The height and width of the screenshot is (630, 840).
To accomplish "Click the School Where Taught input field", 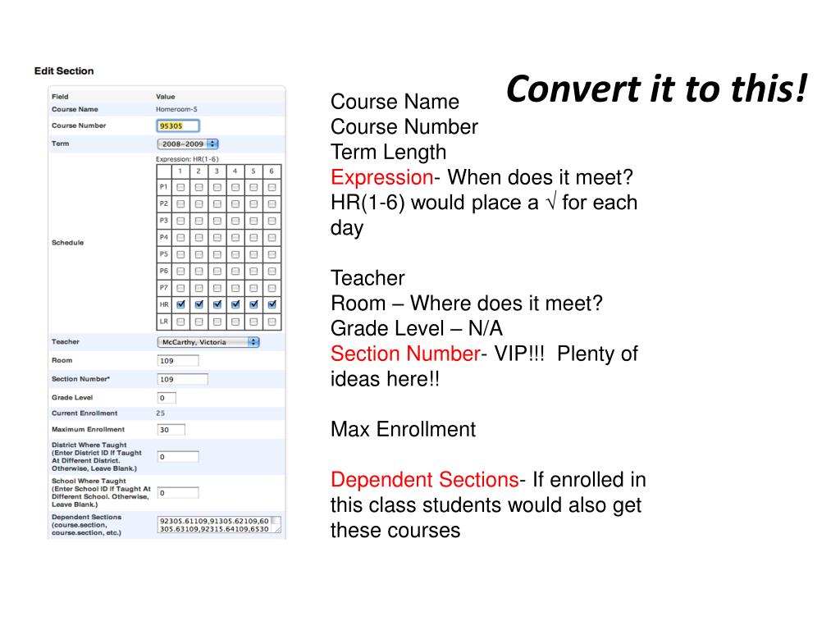I will (178, 493).
